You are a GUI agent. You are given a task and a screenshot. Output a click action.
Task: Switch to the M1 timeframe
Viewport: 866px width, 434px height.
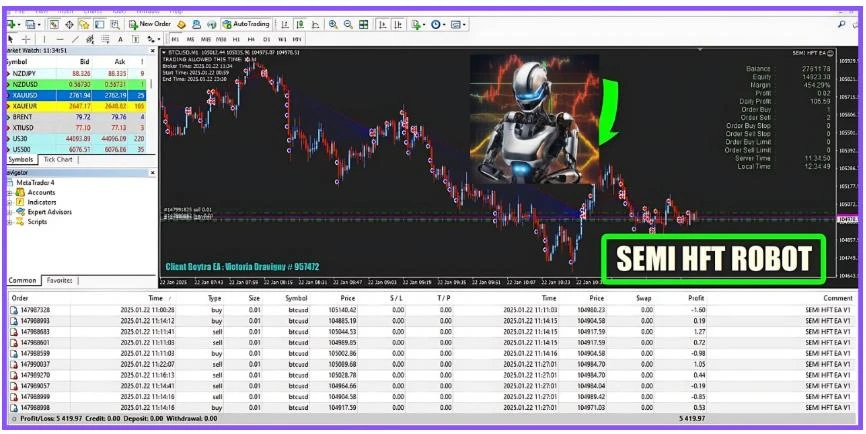[175, 39]
